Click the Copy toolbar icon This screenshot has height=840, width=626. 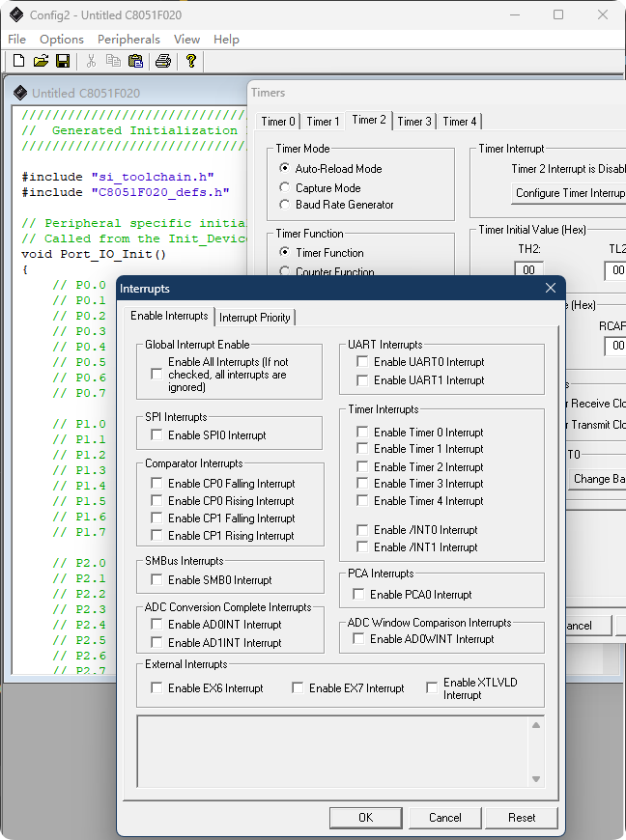point(113,61)
